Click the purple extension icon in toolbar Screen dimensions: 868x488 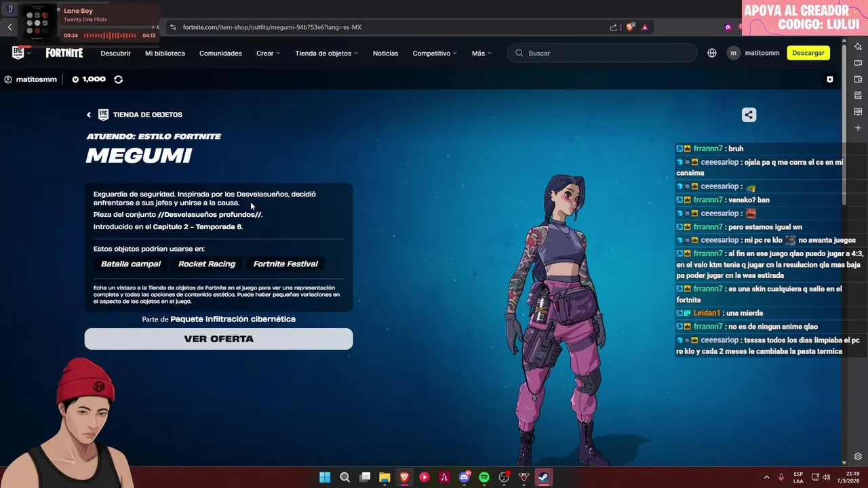(x=728, y=27)
